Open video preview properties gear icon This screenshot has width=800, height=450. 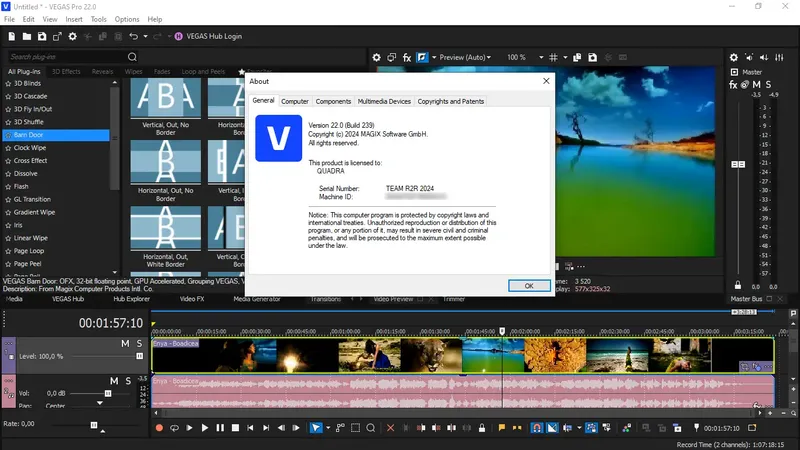pyautogui.click(x=376, y=57)
